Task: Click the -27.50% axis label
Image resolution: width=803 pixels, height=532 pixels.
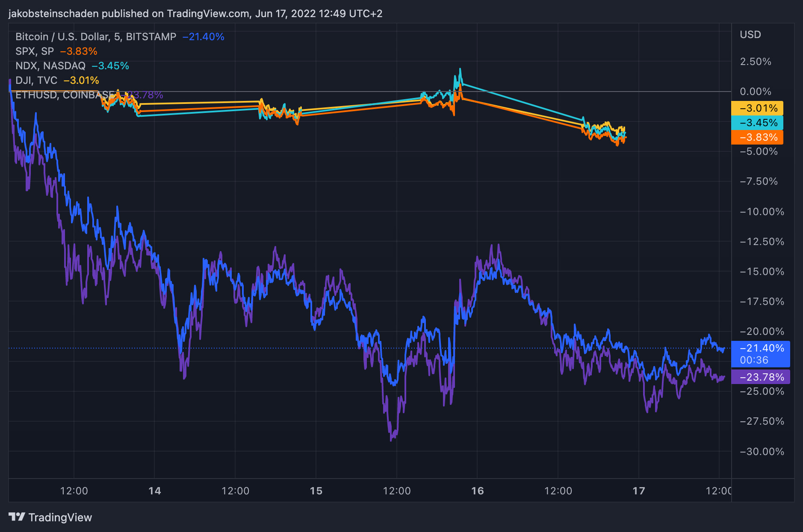Action: (762, 421)
